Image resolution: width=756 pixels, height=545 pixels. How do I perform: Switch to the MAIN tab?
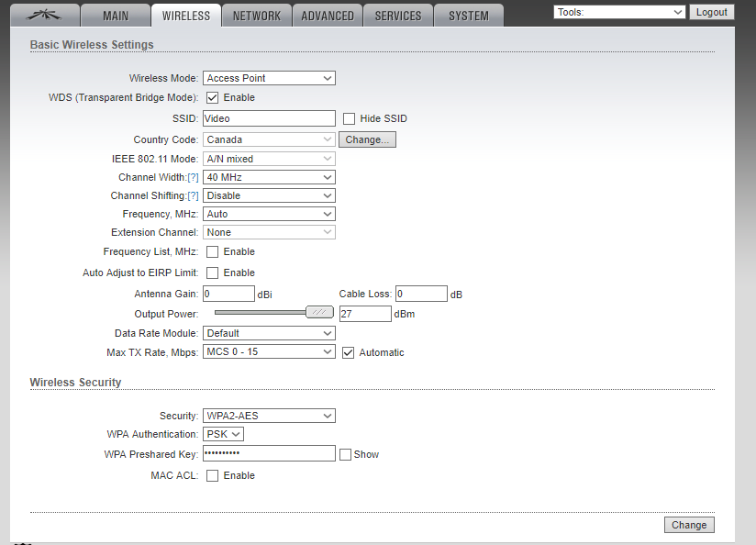116,16
